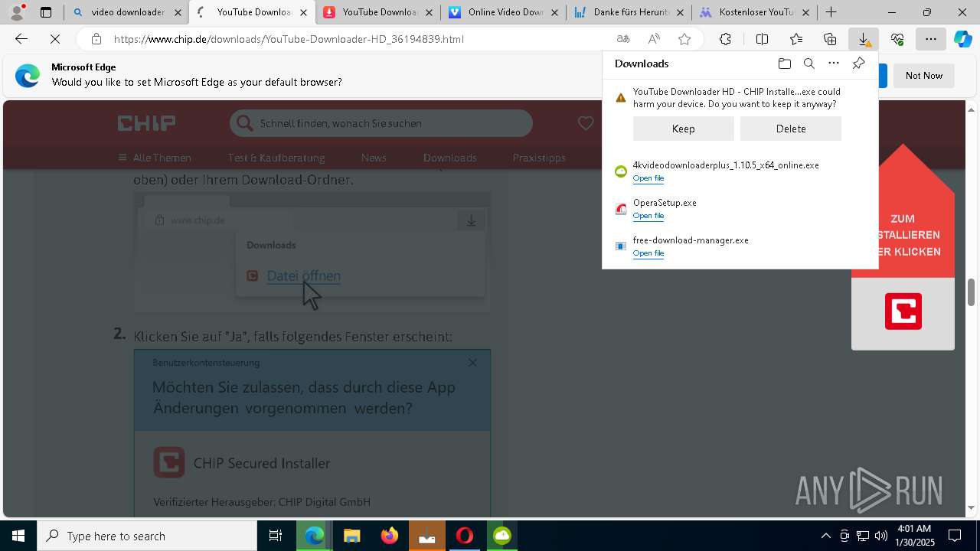Delete the YouTube Downloader HD download

point(791,129)
